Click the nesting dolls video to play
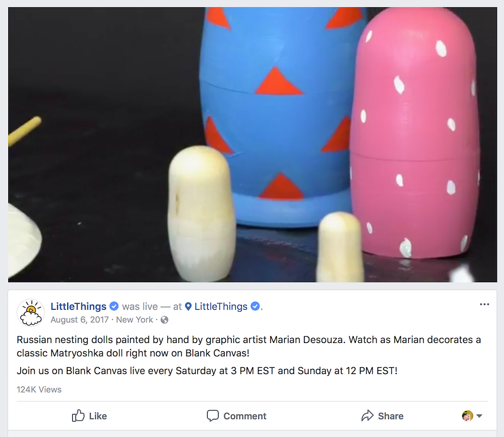The image size is (504, 437). click(x=253, y=145)
